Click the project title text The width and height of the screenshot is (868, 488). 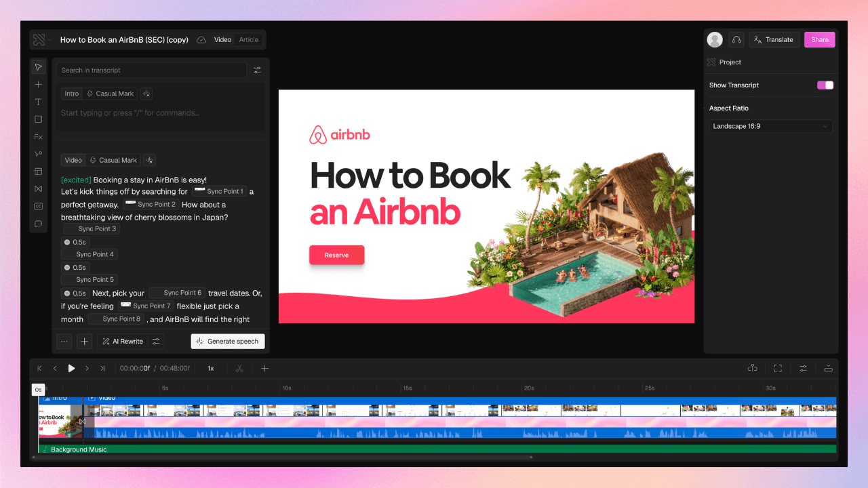pos(124,40)
